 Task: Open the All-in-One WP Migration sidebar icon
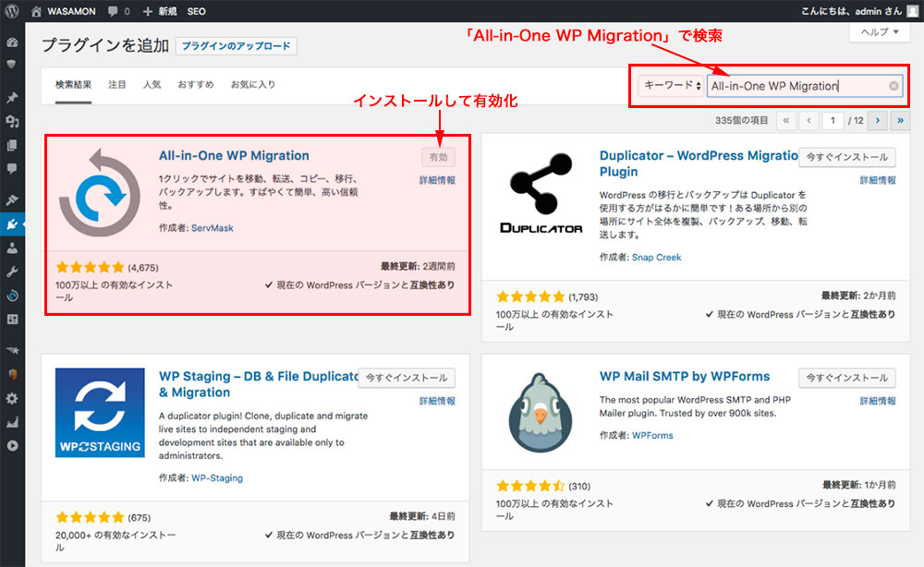point(12,296)
